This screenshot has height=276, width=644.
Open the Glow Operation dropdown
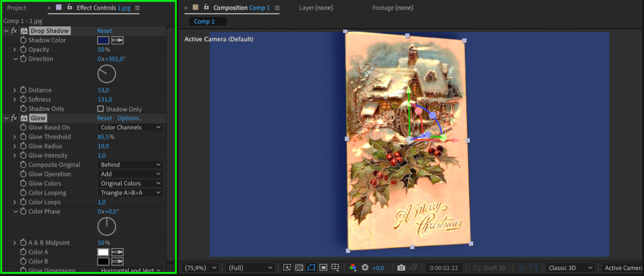(130, 174)
